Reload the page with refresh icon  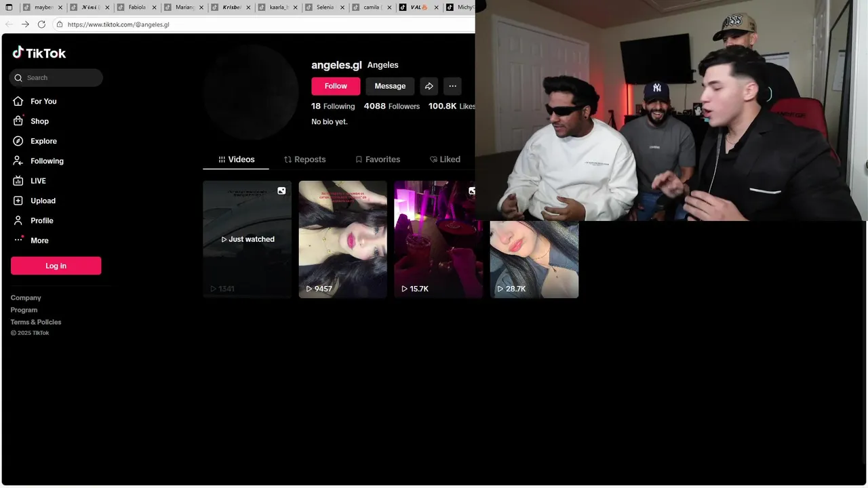pos(41,24)
